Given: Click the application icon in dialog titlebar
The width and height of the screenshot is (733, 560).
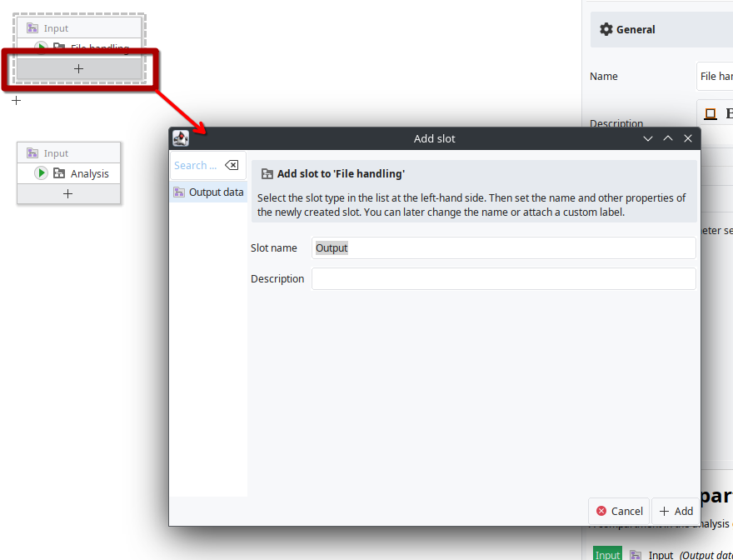Looking at the screenshot, I should tap(181, 138).
